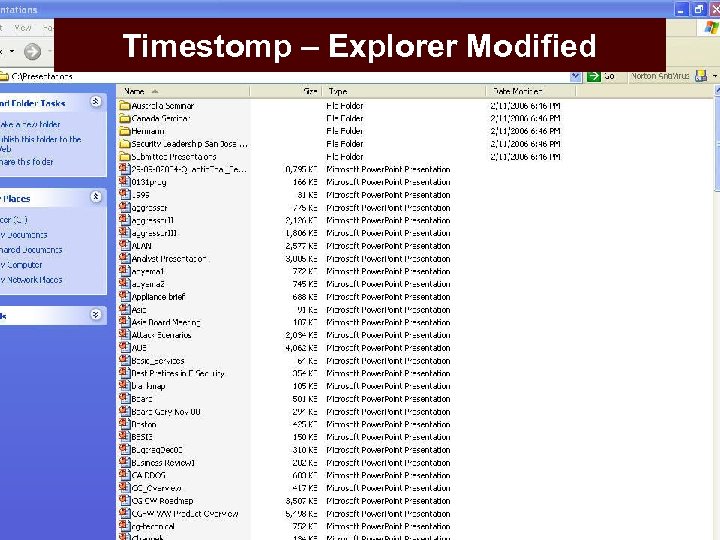Minimize the Explorer window
The height and width of the screenshot is (540, 720).
pyautogui.click(x=681, y=9)
